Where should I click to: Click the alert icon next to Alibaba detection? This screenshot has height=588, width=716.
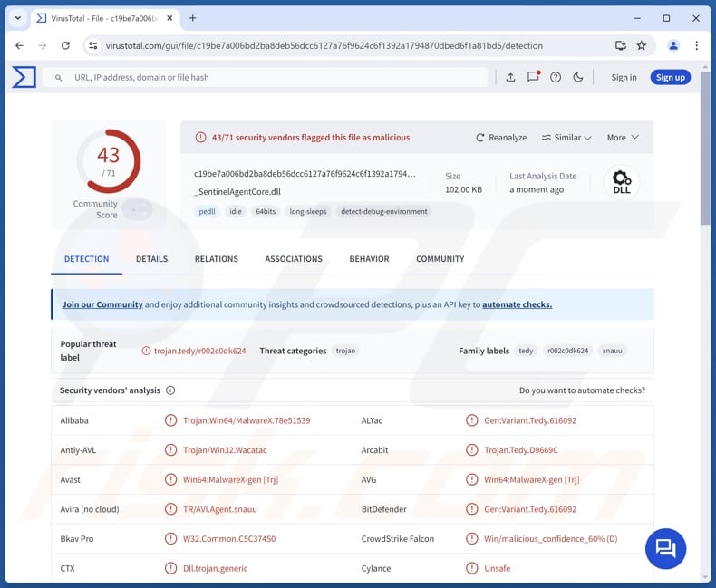[170, 420]
